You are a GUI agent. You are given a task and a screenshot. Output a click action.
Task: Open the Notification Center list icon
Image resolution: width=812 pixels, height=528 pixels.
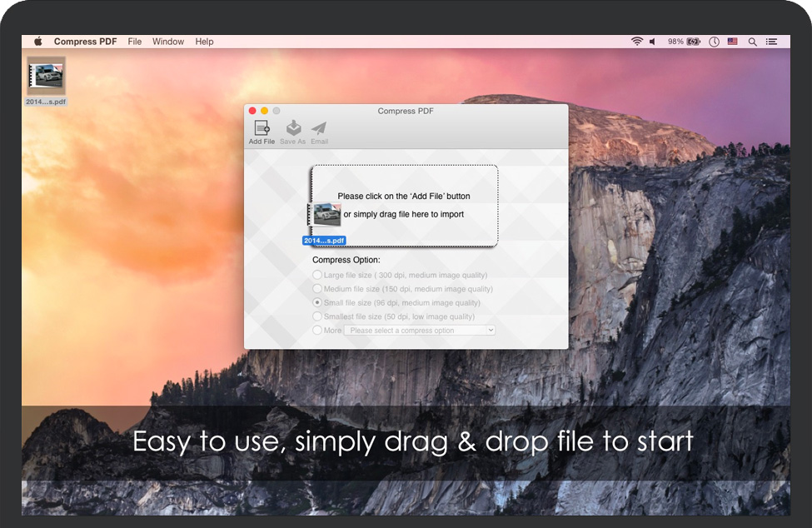tap(772, 42)
